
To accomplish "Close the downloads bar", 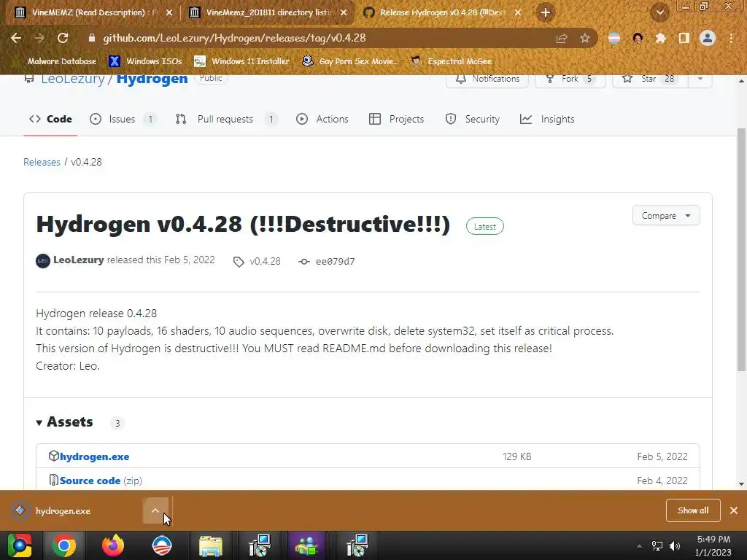I will [x=734, y=510].
